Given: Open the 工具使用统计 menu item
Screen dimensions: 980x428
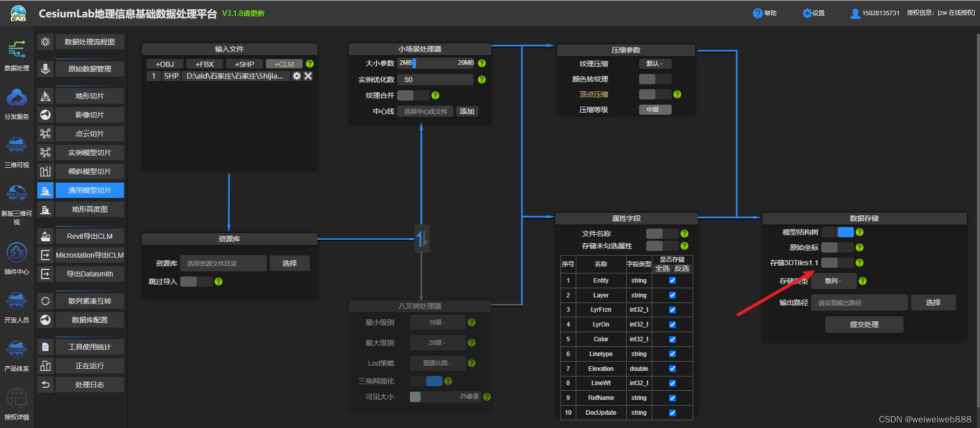Looking at the screenshot, I should (90, 347).
